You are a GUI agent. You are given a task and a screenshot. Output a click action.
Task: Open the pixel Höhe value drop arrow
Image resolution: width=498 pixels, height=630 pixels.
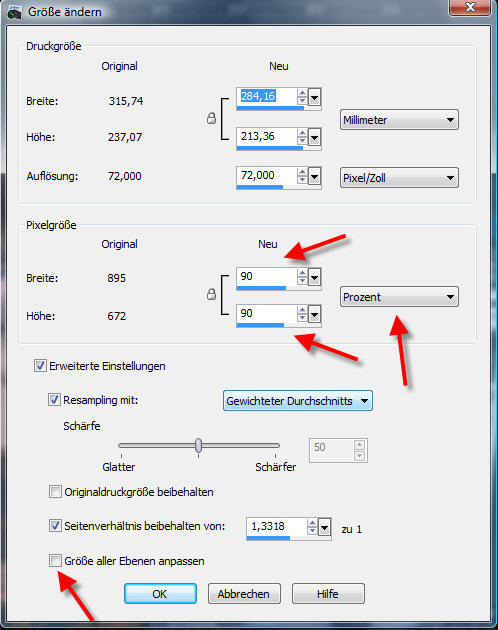point(314,315)
